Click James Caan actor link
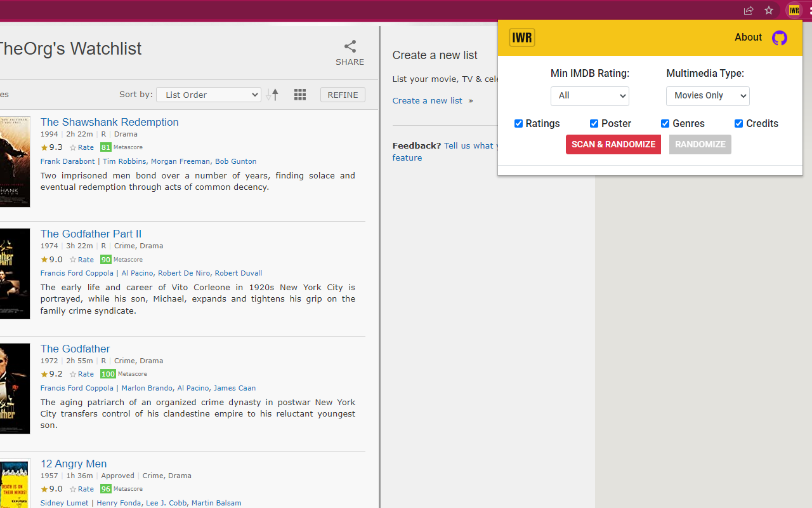 coord(235,388)
